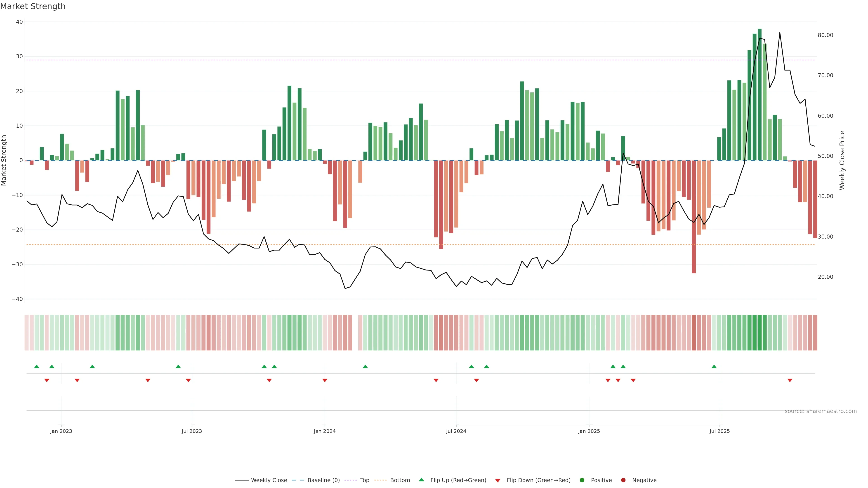Click the sharemaestro.com source text

821,411
